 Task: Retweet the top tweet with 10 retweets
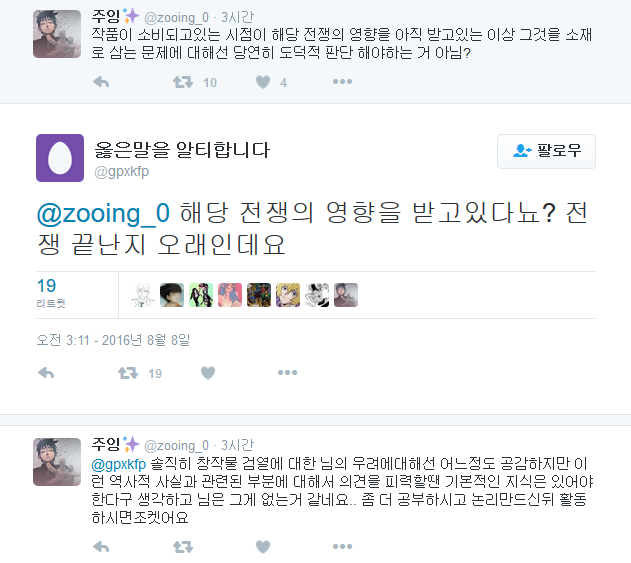[x=183, y=82]
